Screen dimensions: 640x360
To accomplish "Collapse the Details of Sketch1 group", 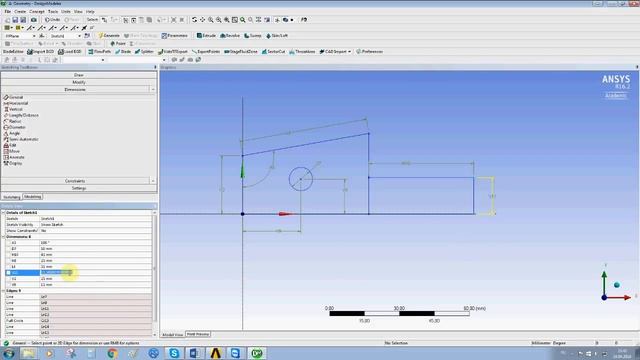I will (3, 213).
